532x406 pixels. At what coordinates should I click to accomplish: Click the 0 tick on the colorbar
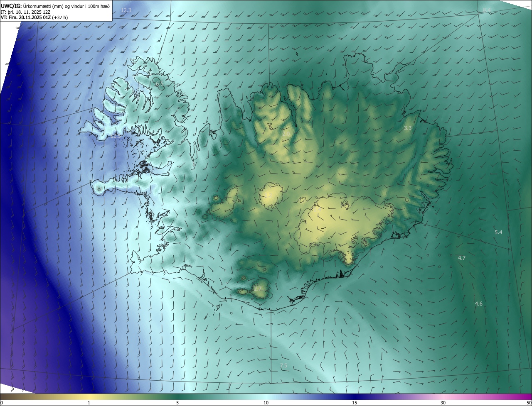pyautogui.click(x=1, y=403)
